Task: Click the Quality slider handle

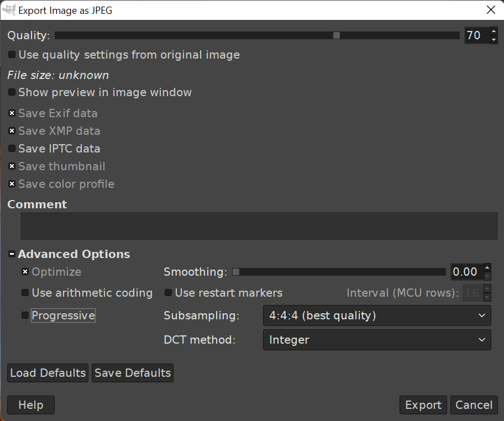Action: tap(336, 35)
